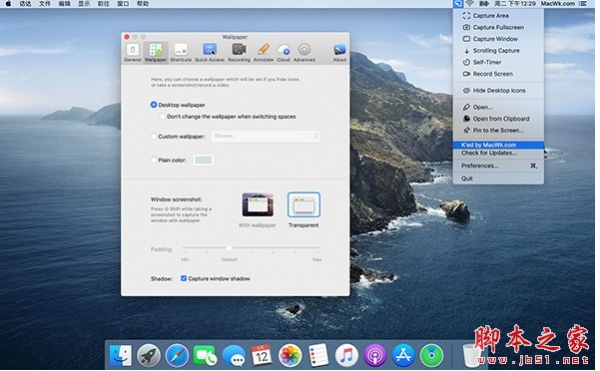Choose Capture Fullscreen from the menu
The width and height of the screenshot is (600, 371).
(x=498, y=27)
